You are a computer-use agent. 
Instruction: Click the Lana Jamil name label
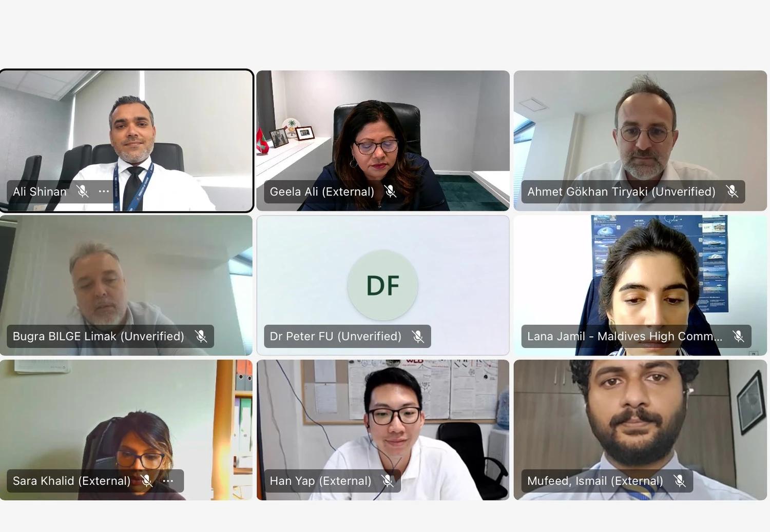625,336
